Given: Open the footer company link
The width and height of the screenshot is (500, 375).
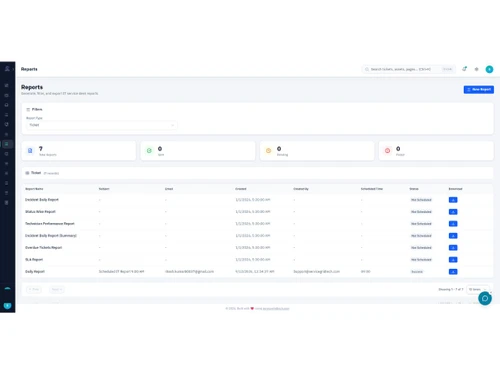Looking at the screenshot, I should pyautogui.click(x=276, y=309).
